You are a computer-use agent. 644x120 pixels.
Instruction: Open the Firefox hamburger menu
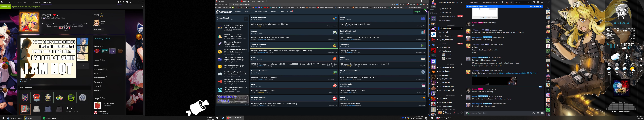point(428,4)
